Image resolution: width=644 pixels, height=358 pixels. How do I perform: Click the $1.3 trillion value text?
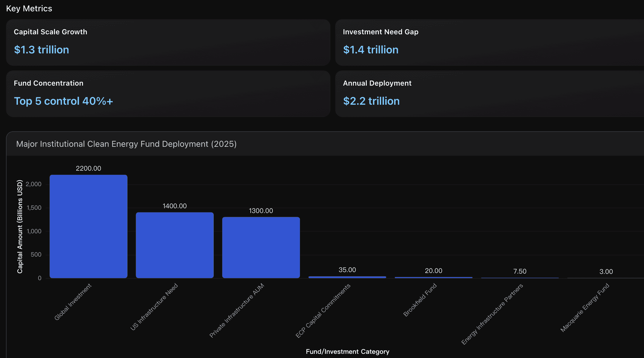[41, 50]
